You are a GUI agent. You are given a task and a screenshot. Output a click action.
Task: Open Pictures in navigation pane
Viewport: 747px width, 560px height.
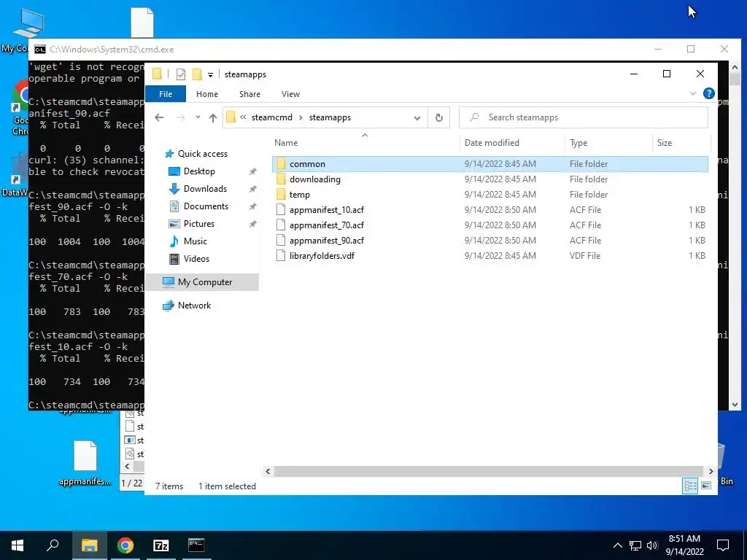coord(199,224)
